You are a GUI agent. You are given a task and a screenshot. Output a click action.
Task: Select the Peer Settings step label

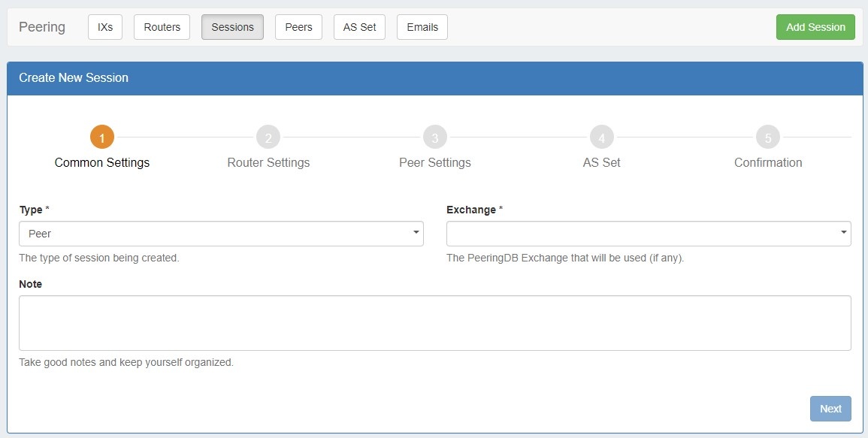pos(434,162)
